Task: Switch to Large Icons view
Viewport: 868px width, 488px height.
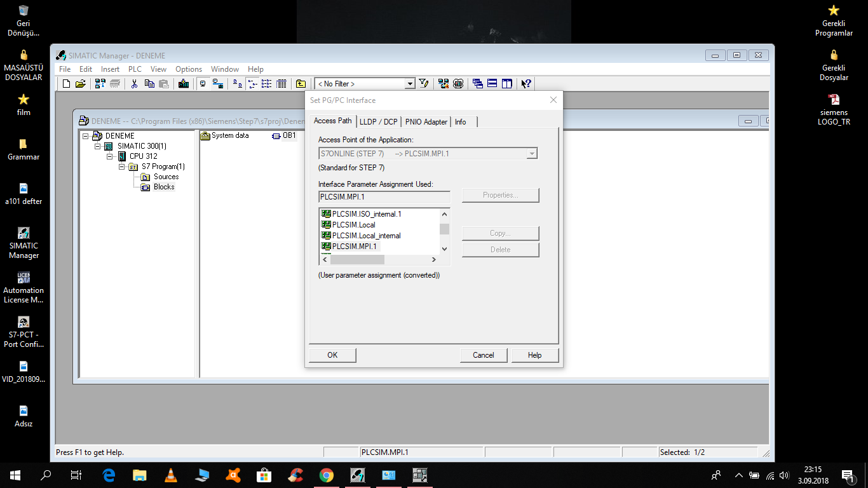Action: click(238, 84)
